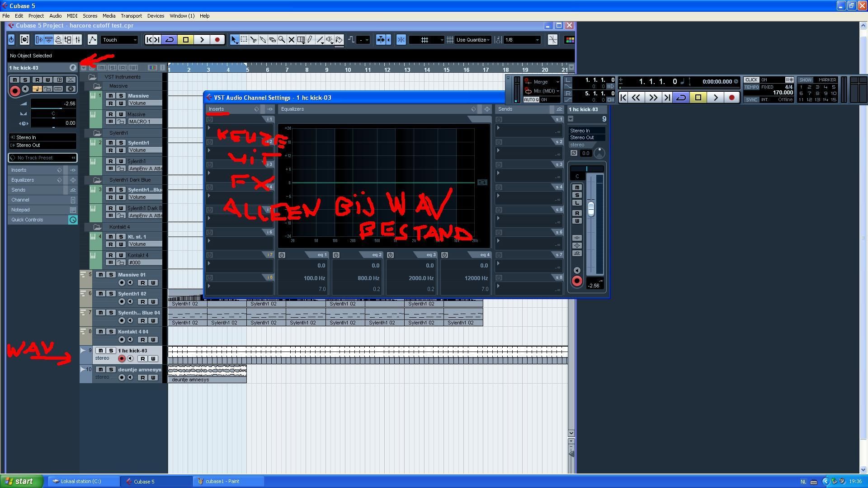Solo the 1 hc kick-03 track
This screenshot has width=868, height=488.
(111, 351)
